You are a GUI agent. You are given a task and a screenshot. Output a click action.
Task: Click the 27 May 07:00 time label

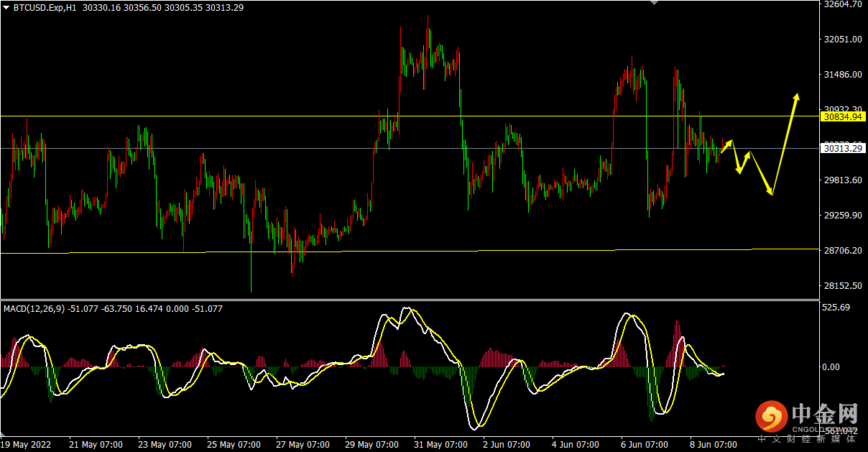pos(303,445)
